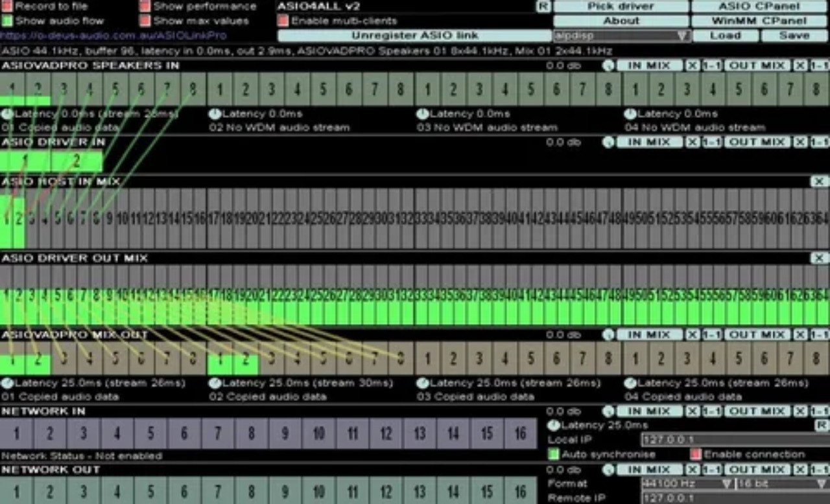
Task: Click gain knob in Network In row
Action: [608, 411]
